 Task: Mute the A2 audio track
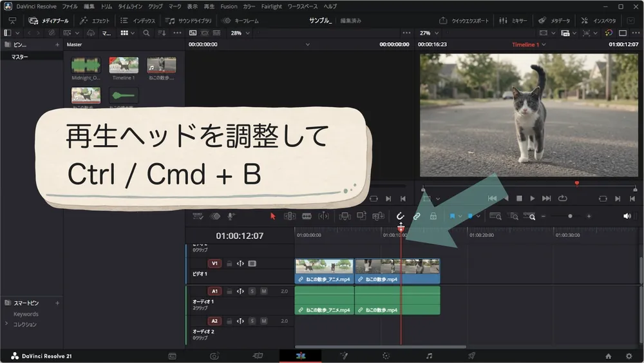tap(263, 321)
